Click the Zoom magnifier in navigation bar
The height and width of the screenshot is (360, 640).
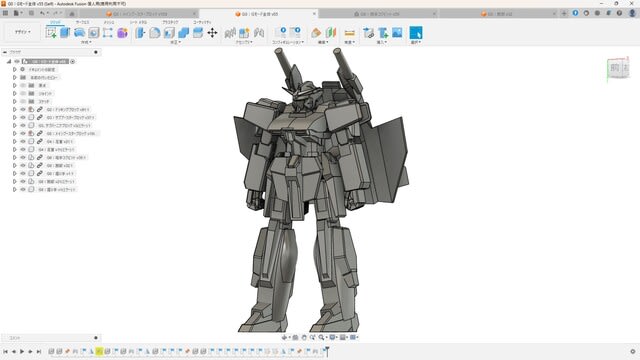point(322,337)
